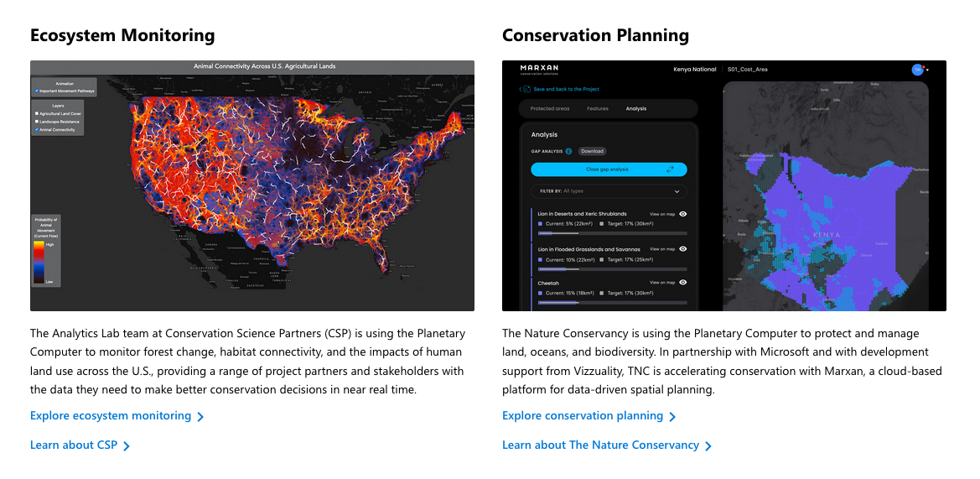
Task: Select the Features tab
Action: tap(597, 109)
